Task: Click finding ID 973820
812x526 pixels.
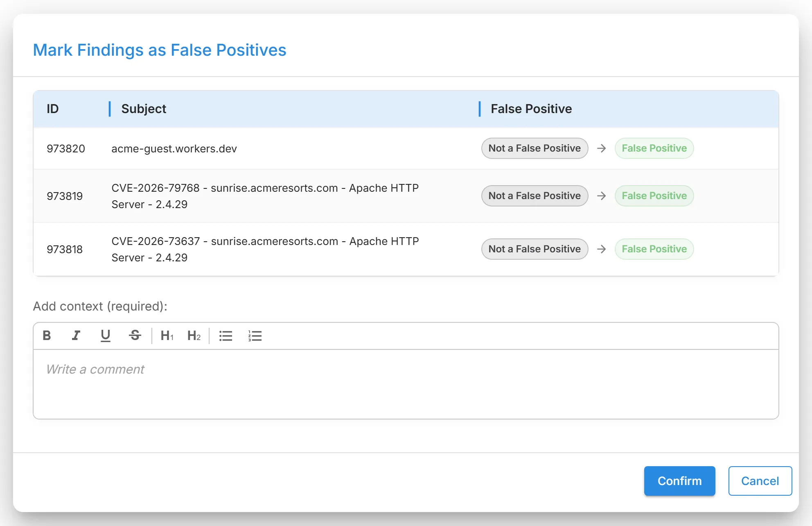Action: 66,149
